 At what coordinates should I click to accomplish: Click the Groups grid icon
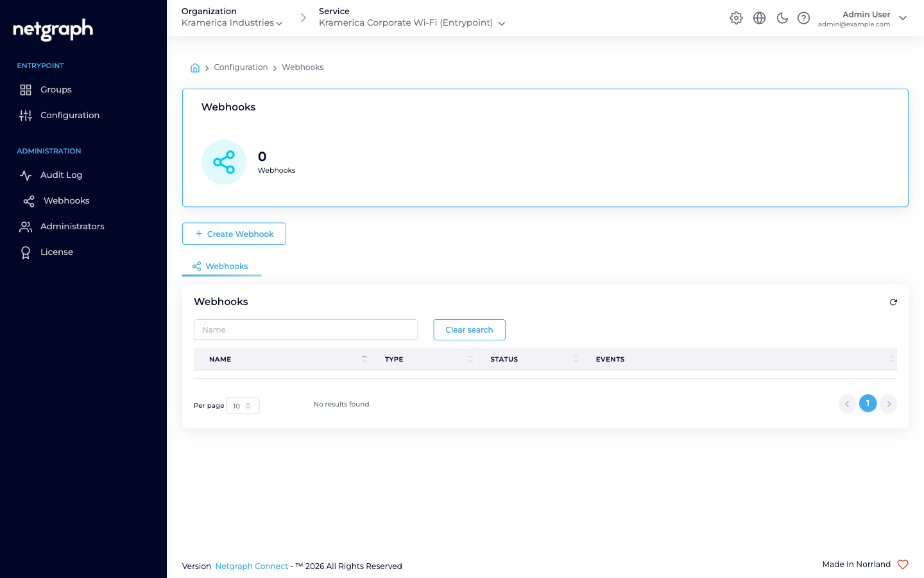[26, 90]
